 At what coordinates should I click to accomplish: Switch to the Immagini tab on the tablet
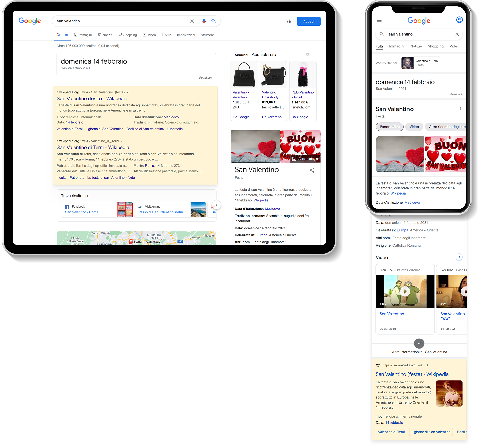click(x=83, y=35)
